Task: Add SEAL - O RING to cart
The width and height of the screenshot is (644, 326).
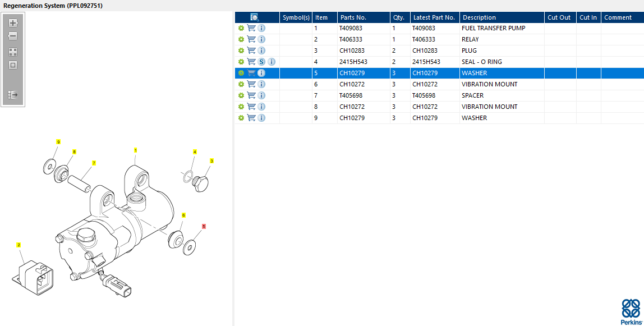Action: coord(251,62)
